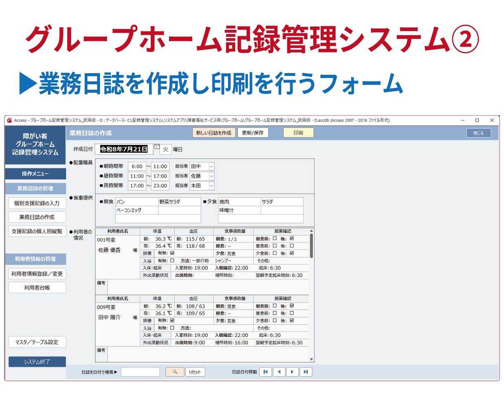The image size is (504, 420).
Task: Click 夕食 field containing 焼肉
Action: 240,202
